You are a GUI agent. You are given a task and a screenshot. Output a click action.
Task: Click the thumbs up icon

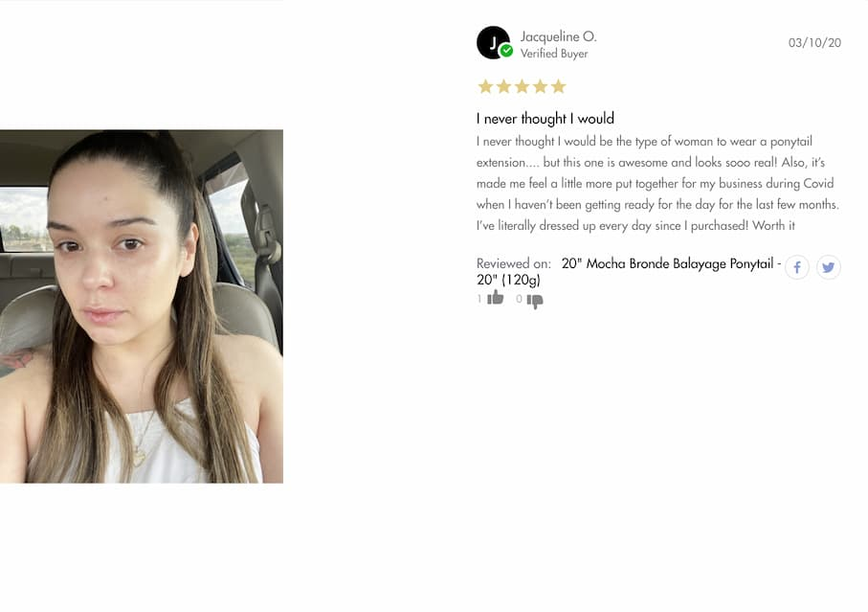pos(496,299)
